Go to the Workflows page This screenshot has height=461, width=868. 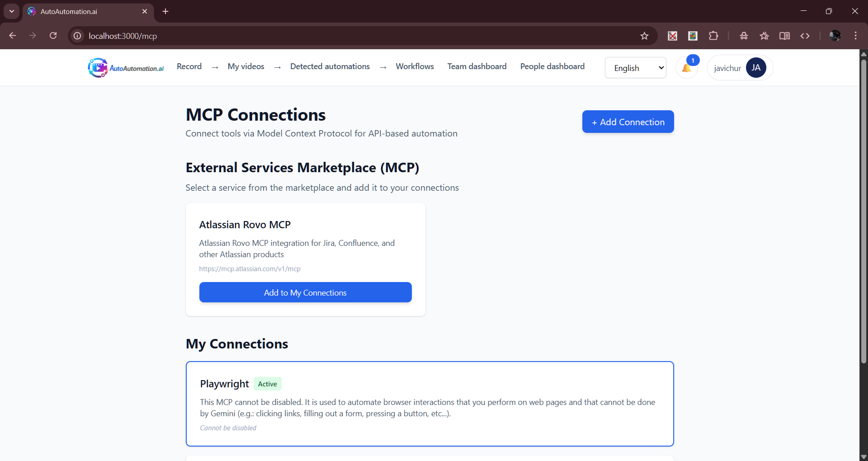(x=415, y=66)
